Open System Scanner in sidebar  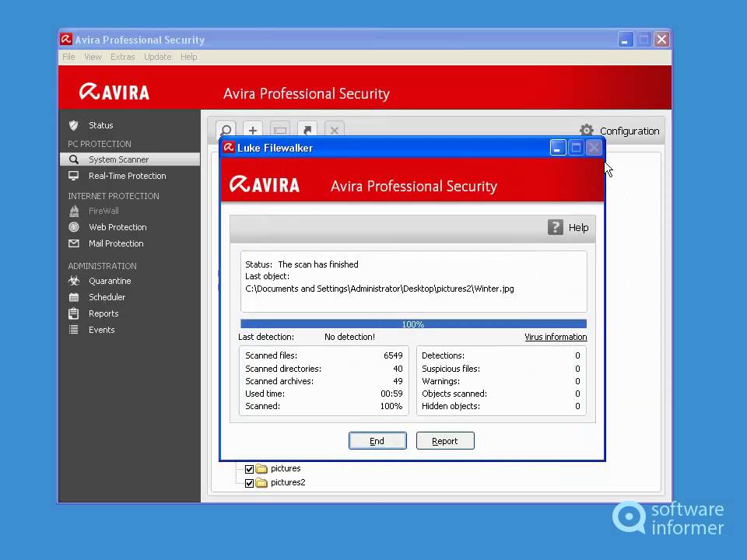(x=130, y=159)
